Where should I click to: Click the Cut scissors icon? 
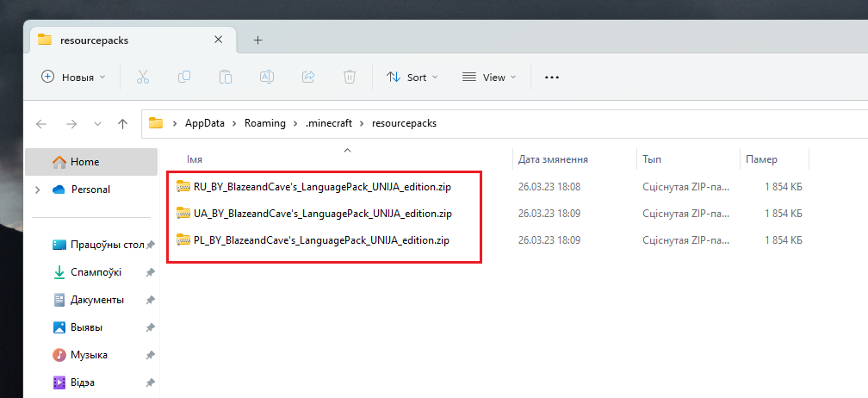click(x=143, y=77)
